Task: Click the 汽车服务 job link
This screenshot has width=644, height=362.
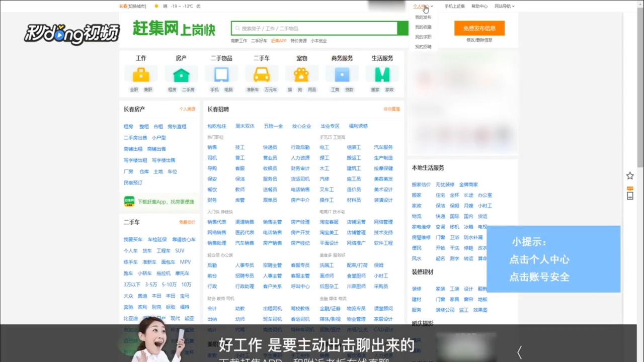Action: pyautogui.click(x=383, y=147)
